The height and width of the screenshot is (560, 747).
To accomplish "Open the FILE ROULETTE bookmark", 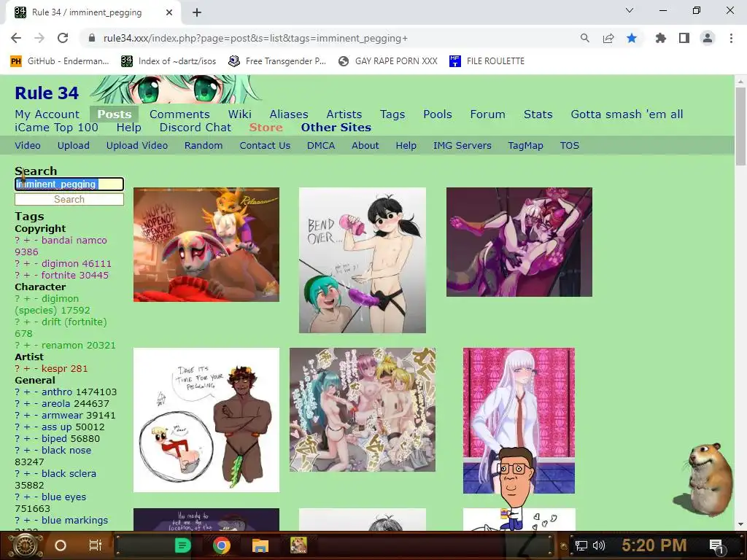I will pyautogui.click(x=487, y=61).
